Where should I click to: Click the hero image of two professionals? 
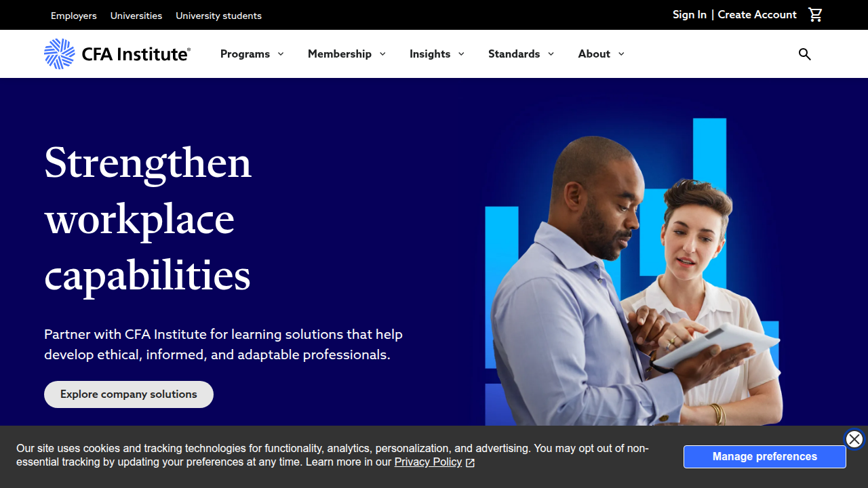[x=634, y=271]
